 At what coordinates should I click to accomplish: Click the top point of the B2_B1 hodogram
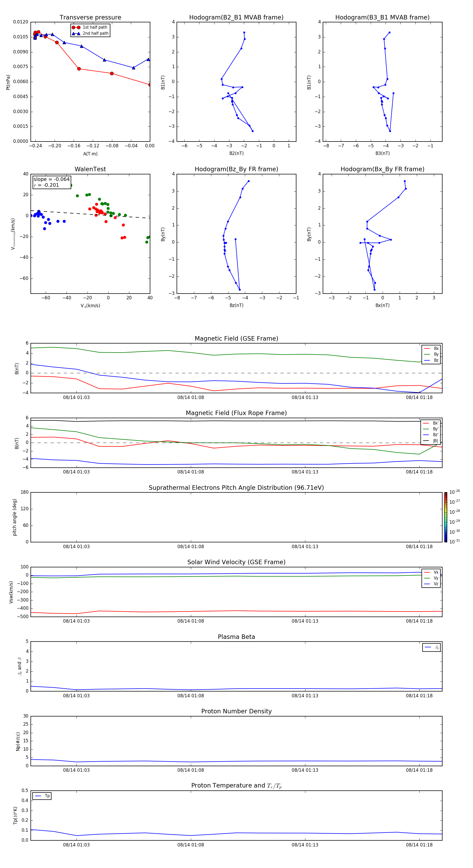pyautogui.click(x=244, y=33)
